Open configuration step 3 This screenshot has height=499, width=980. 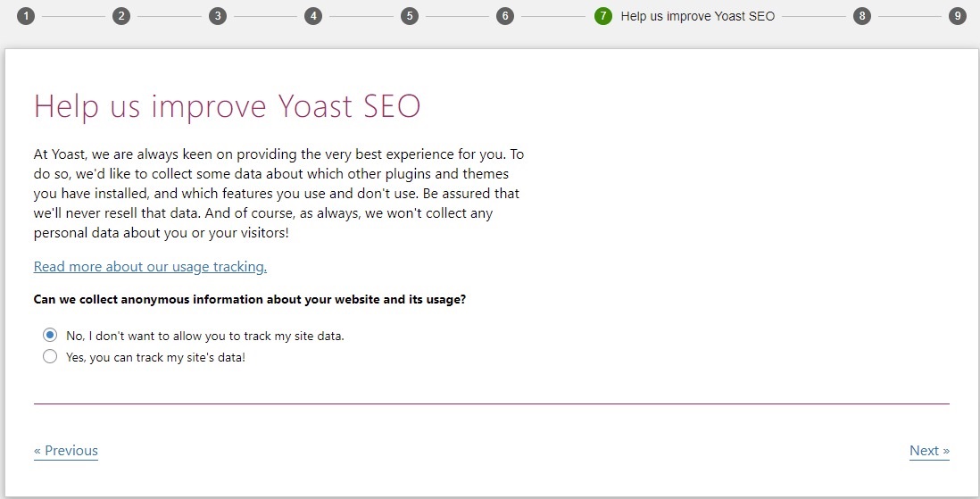(218, 16)
